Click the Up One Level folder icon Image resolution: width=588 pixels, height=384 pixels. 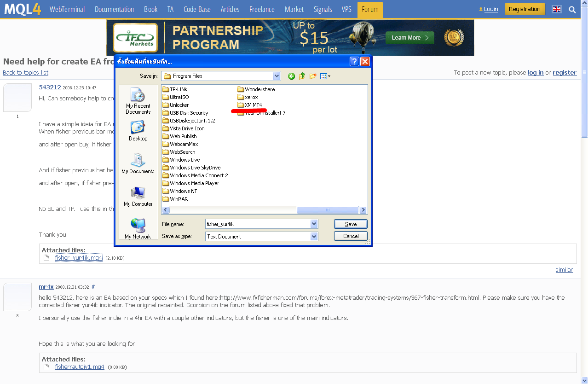tap(302, 76)
